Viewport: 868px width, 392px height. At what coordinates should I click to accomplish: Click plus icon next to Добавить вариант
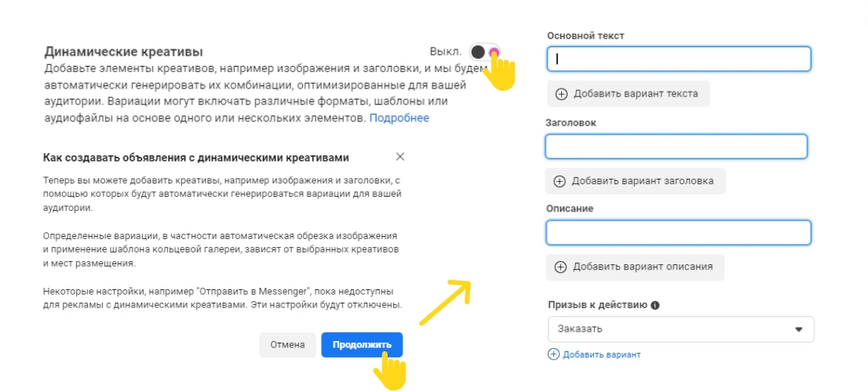click(553, 354)
